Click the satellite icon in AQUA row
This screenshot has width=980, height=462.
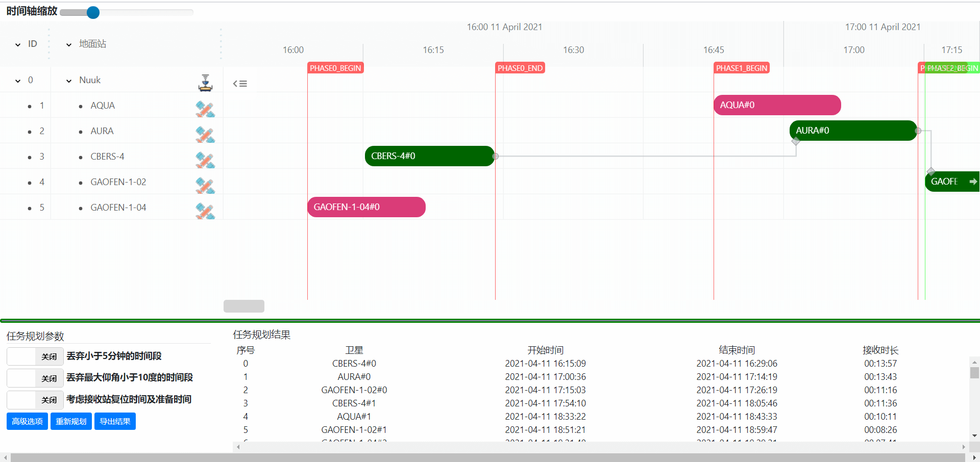tap(205, 109)
